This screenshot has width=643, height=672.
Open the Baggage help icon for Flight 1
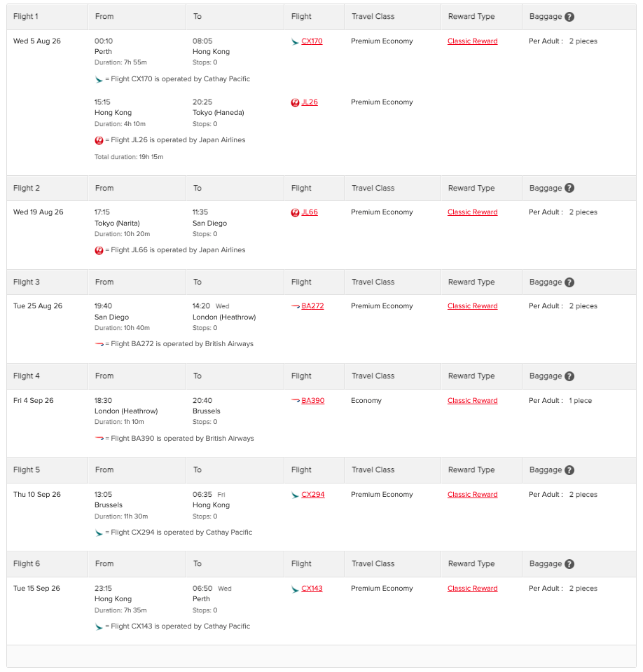(x=569, y=15)
